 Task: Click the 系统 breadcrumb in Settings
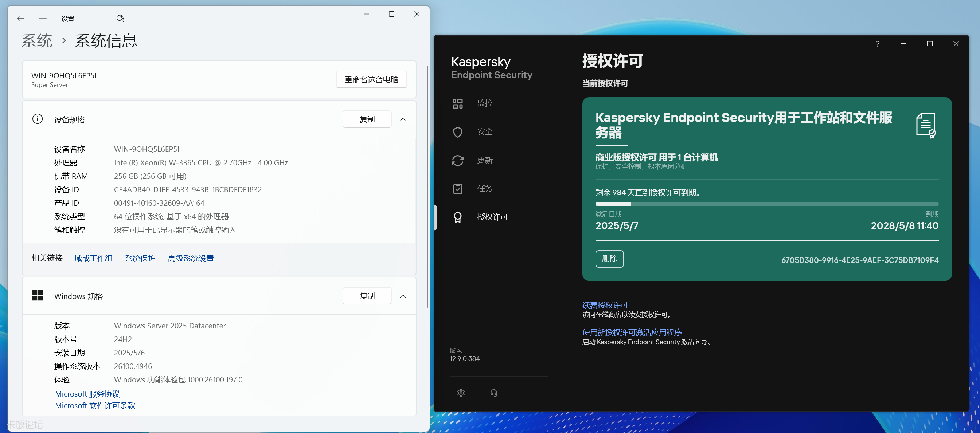click(36, 41)
